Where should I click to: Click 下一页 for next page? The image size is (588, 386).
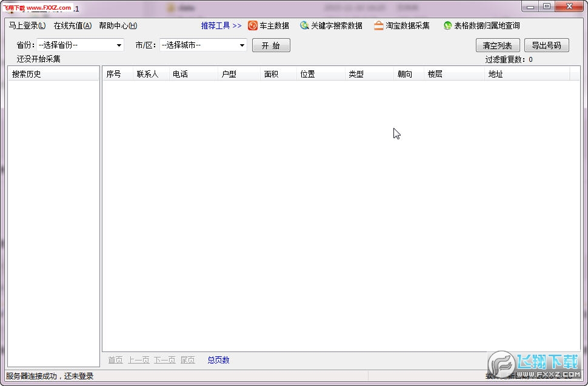click(x=164, y=359)
